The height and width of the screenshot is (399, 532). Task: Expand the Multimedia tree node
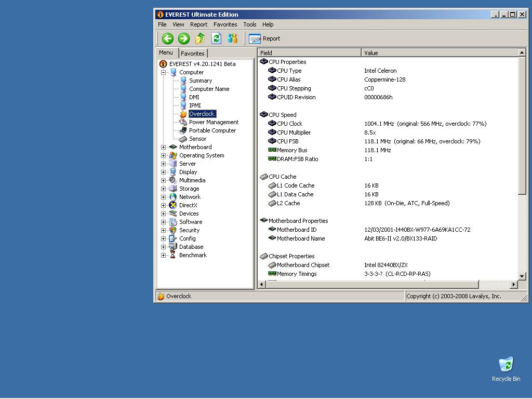tap(164, 180)
